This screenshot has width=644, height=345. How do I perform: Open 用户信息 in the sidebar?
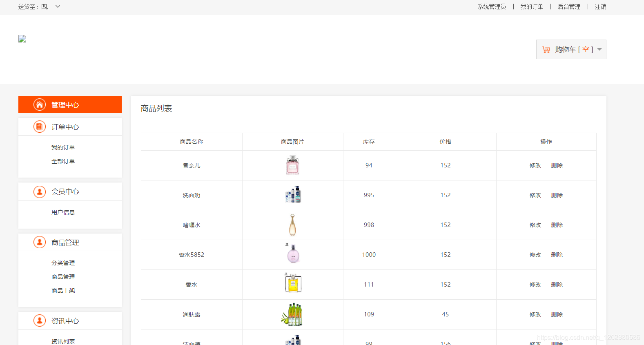pos(63,212)
